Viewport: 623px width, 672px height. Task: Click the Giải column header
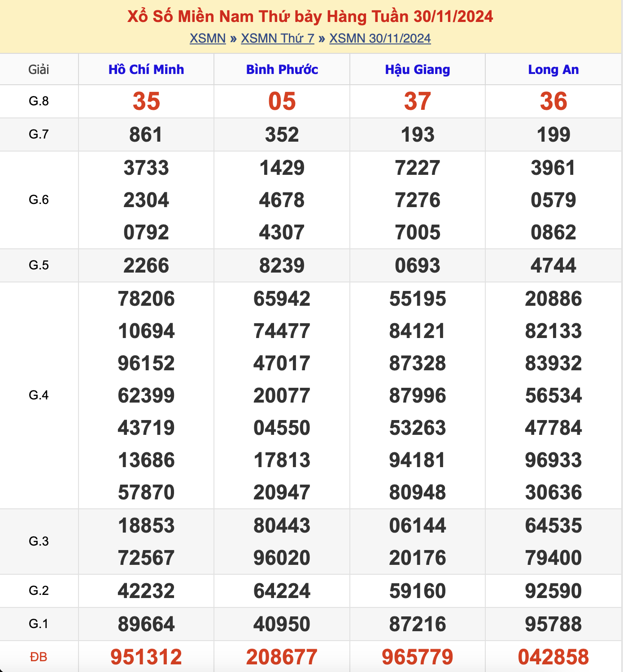coord(39,69)
